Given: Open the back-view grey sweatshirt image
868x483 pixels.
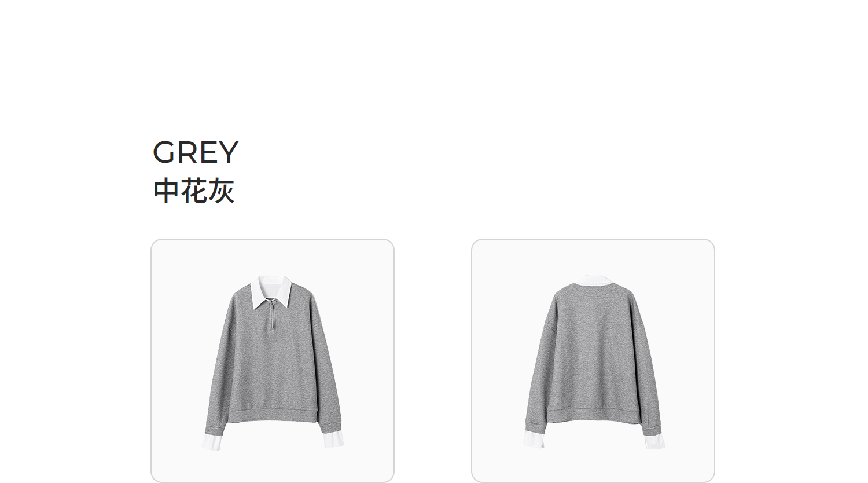Looking at the screenshot, I should pos(593,360).
